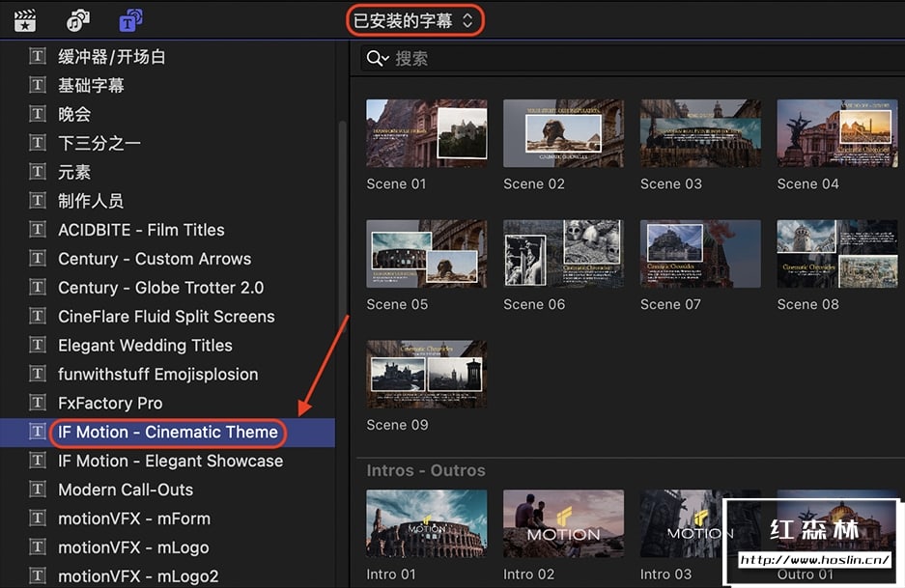Click the title icon beside IF Motion - Cinematic Theme
This screenshot has height=588, width=905.
[38, 432]
